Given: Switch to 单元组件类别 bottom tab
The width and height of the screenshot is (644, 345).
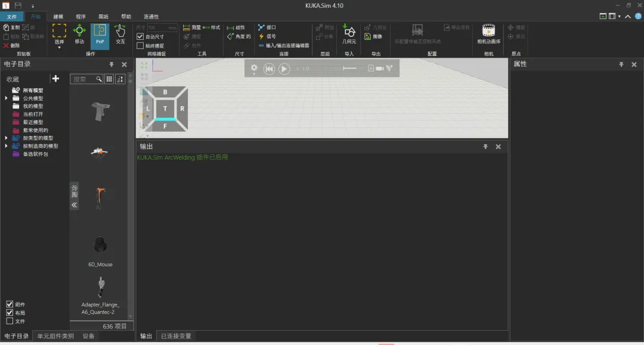Looking at the screenshot, I should click(x=55, y=336).
